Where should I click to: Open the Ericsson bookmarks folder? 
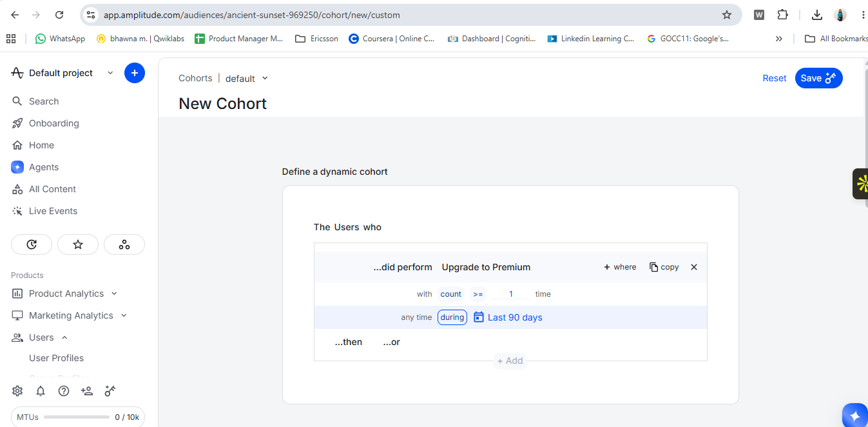(316, 39)
